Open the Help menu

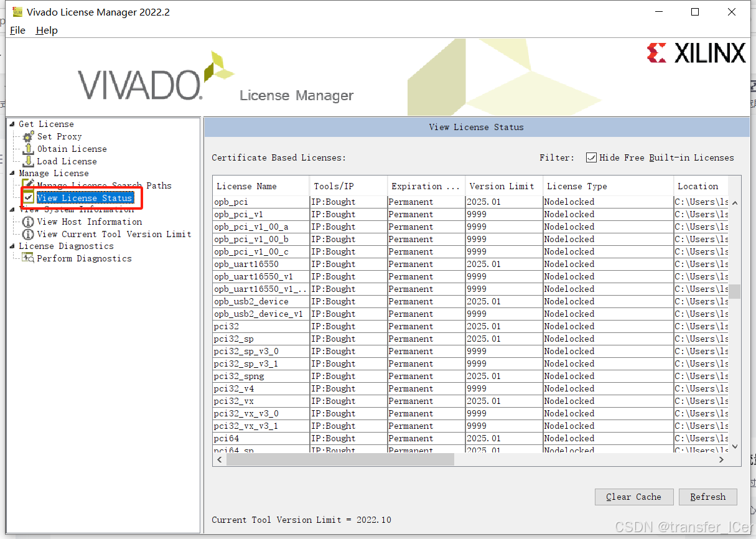[x=47, y=30]
